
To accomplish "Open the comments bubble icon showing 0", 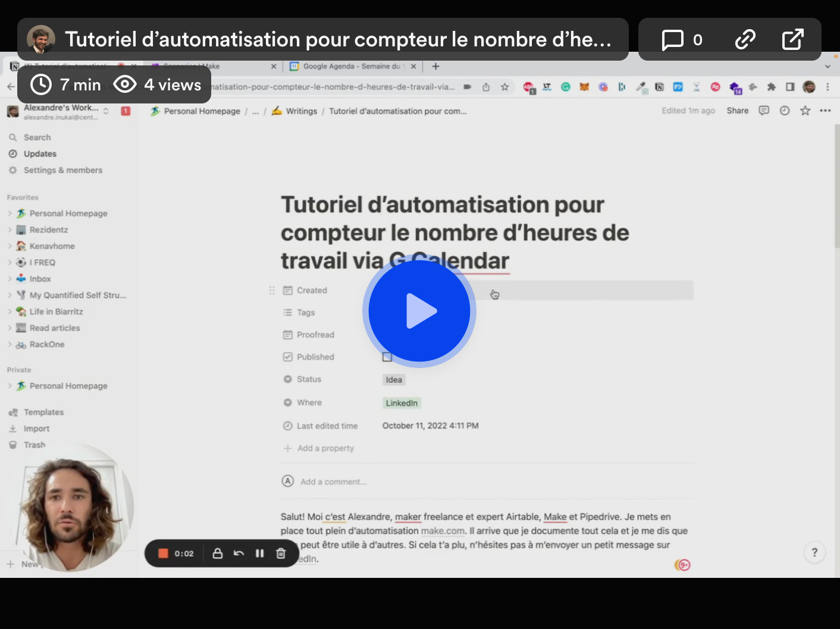I will click(682, 40).
